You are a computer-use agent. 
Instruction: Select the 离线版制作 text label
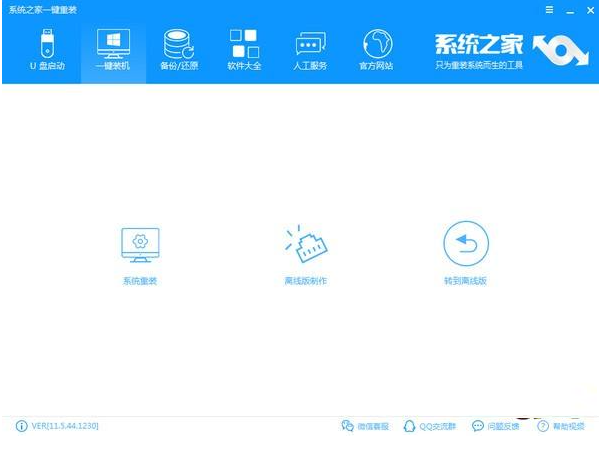click(306, 281)
